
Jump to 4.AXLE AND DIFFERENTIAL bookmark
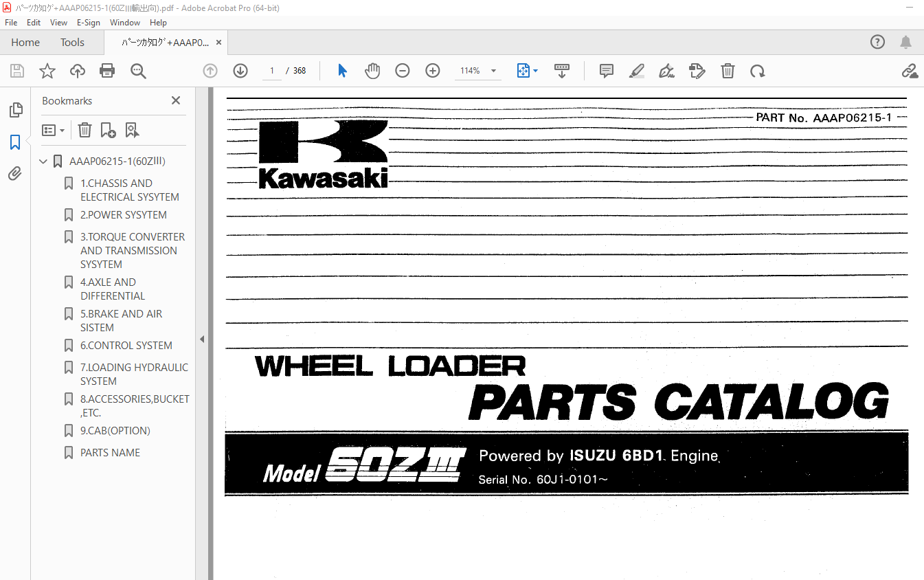113,289
